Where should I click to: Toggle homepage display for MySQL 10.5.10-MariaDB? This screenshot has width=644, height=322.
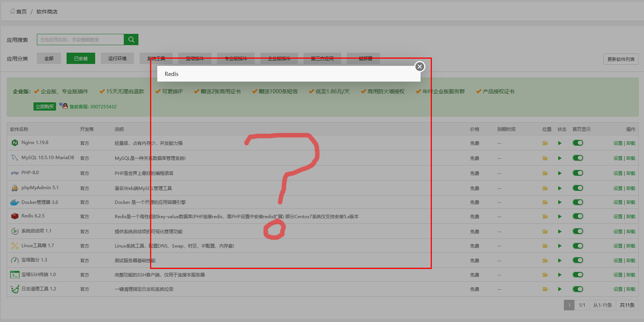[x=578, y=158]
